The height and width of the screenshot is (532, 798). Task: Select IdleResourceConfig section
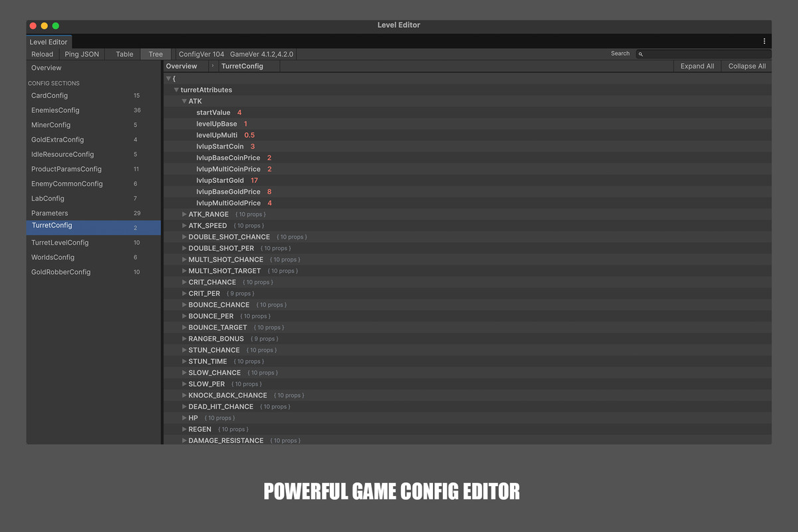tap(94, 154)
